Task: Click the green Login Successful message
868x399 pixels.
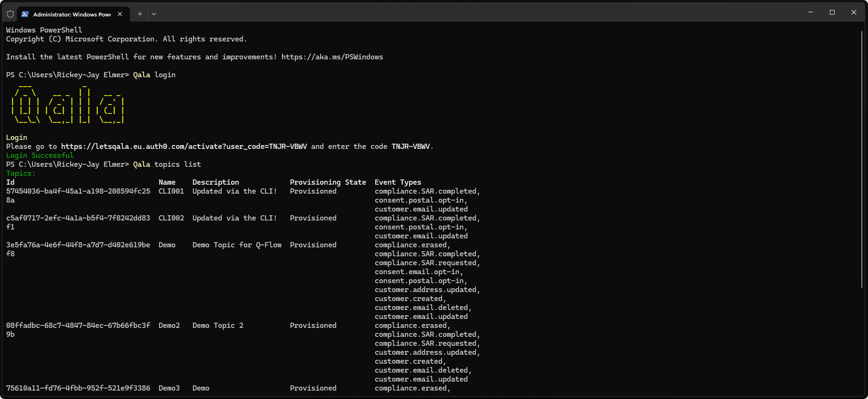Action: [x=40, y=155]
